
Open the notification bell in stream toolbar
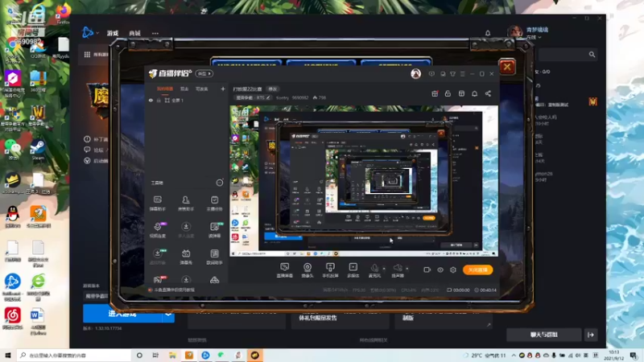[x=474, y=93]
